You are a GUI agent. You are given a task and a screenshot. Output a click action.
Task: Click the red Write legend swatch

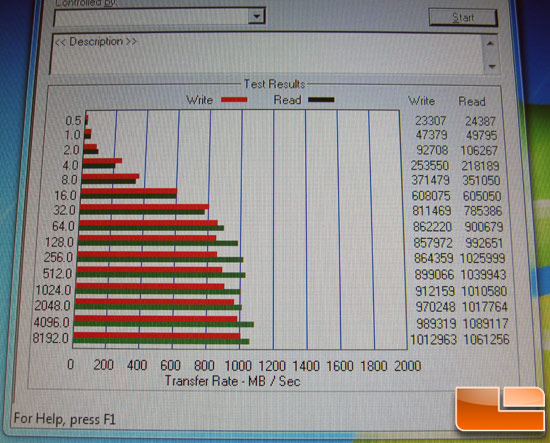coord(234,100)
